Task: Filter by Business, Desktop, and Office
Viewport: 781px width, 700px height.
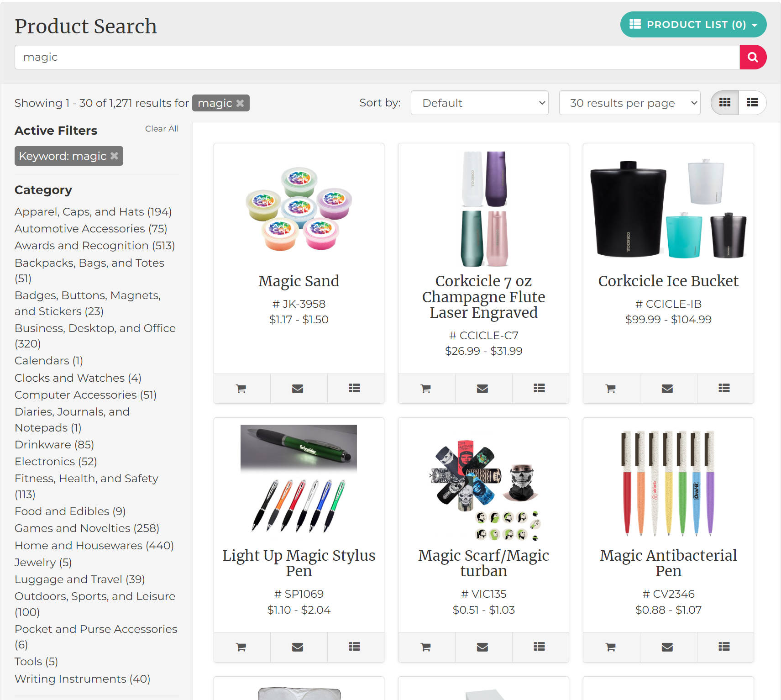Action: 95,336
